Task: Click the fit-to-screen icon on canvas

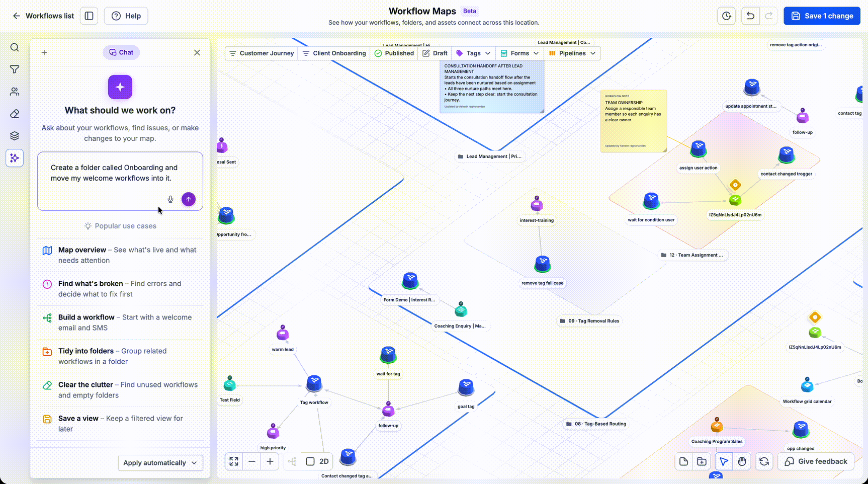Action: click(x=234, y=461)
